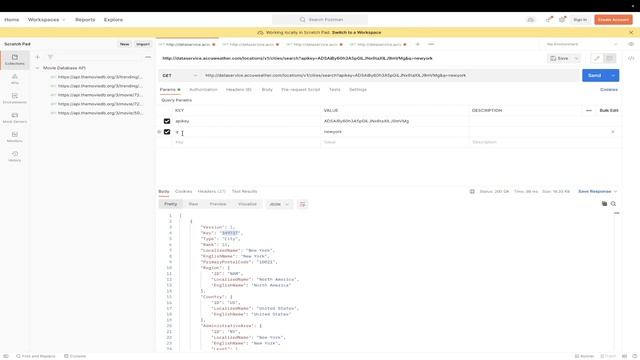Open the Test Results tab
Viewport: 640px width, 360px height.
[244, 191]
